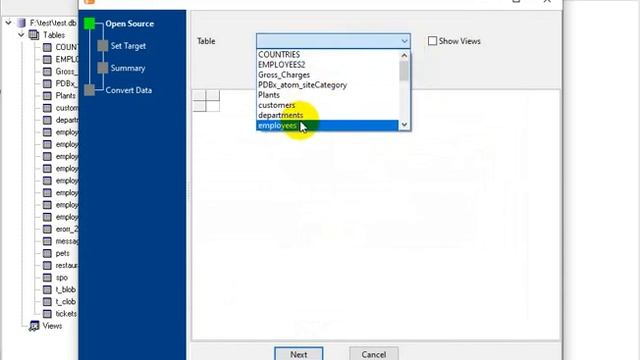
Task: Select F:\test\test.db root node
Action: pos(53,23)
